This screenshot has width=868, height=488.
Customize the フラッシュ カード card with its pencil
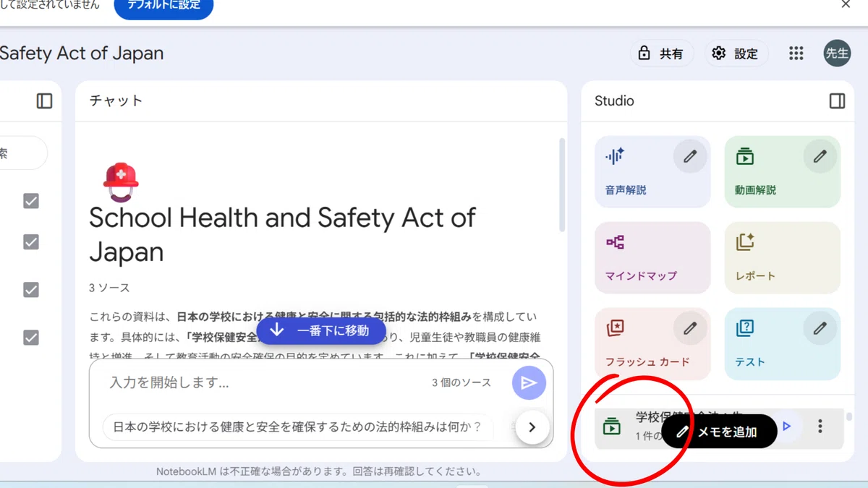(x=690, y=329)
